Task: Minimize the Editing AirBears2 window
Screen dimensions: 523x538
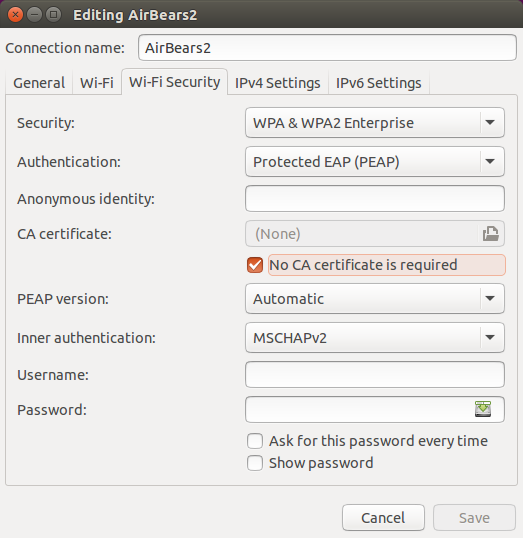Action: (x=34, y=15)
